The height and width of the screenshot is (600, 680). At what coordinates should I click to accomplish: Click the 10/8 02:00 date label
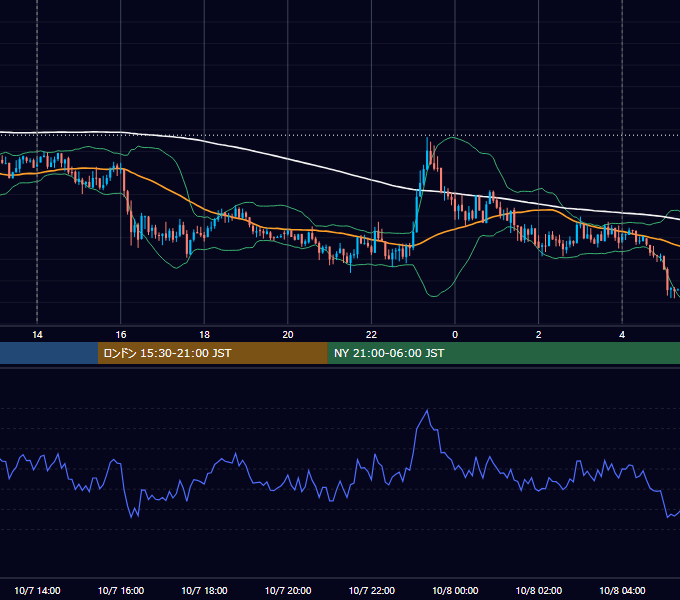tap(539, 590)
